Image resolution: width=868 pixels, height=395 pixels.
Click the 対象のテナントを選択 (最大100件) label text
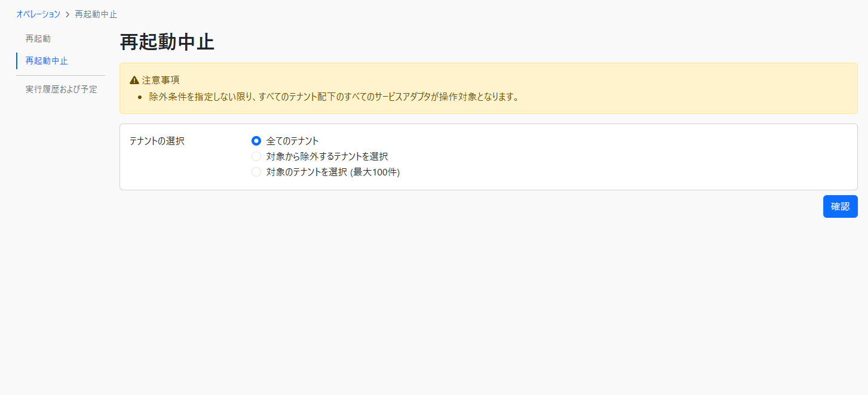tap(333, 172)
